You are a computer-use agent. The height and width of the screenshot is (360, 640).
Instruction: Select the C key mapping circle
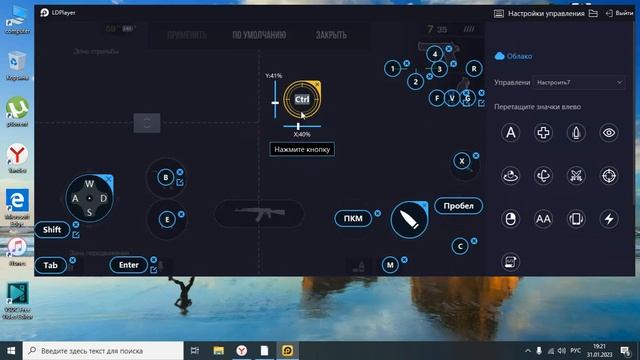[460, 247]
